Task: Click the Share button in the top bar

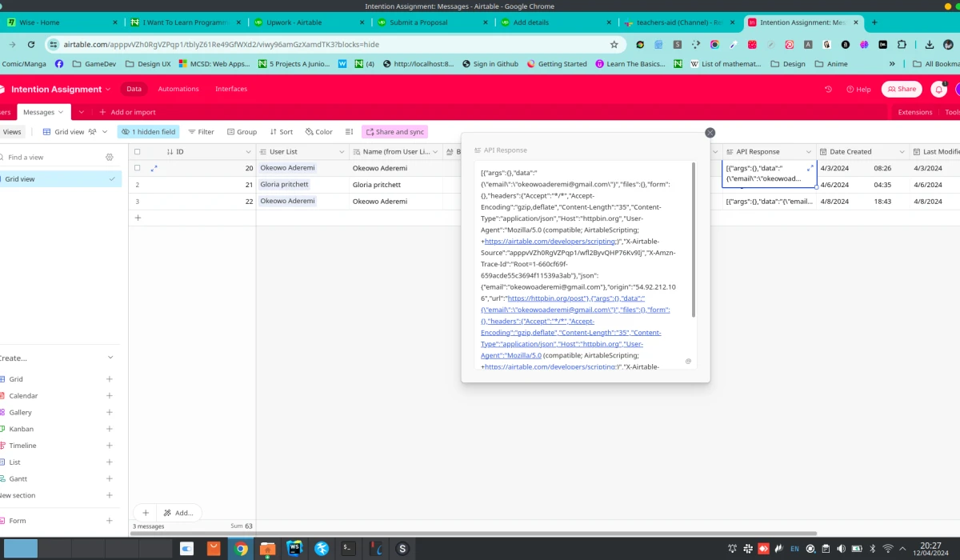Action: 902,89
